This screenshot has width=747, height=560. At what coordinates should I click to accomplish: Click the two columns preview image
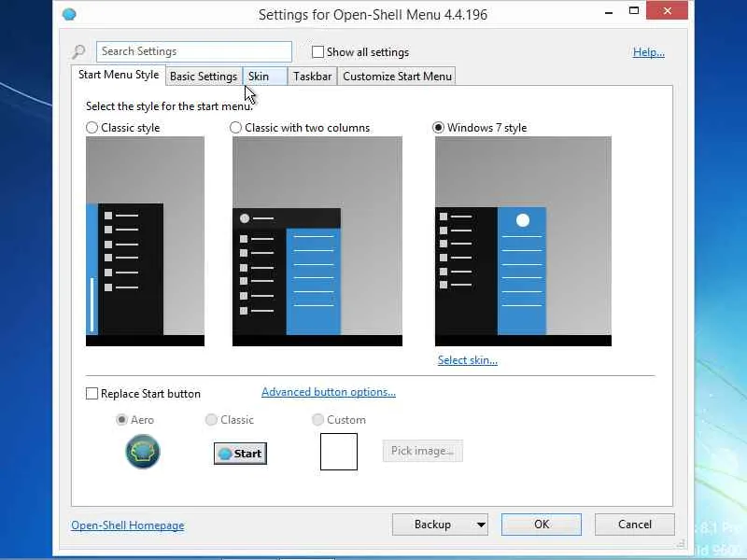(x=317, y=241)
